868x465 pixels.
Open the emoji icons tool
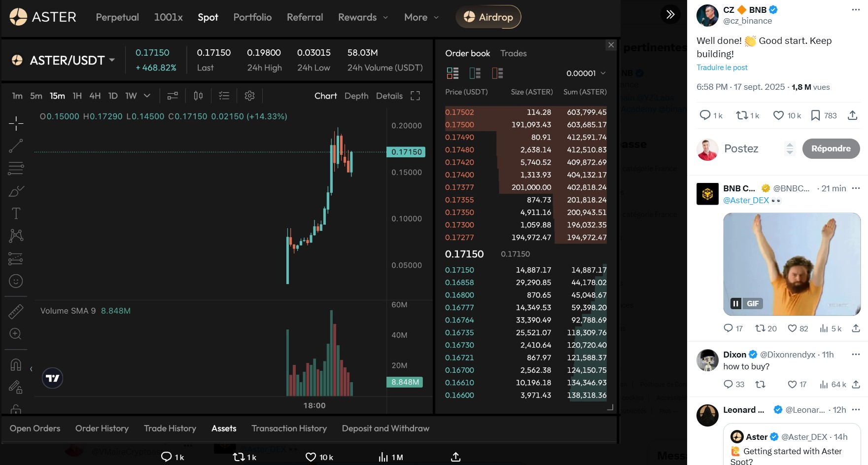tap(16, 281)
